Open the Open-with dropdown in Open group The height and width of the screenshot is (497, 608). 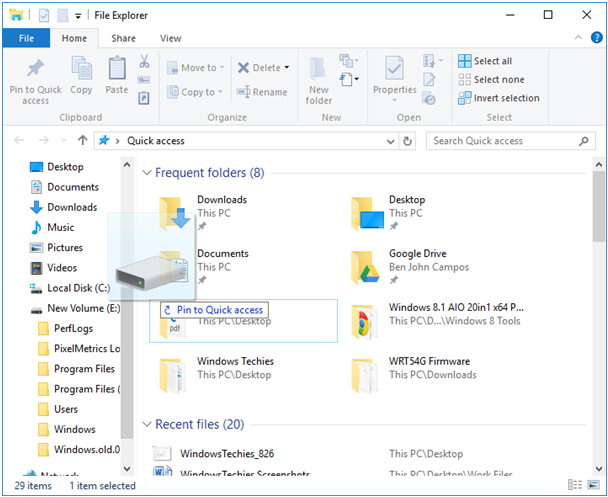(432, 61)
